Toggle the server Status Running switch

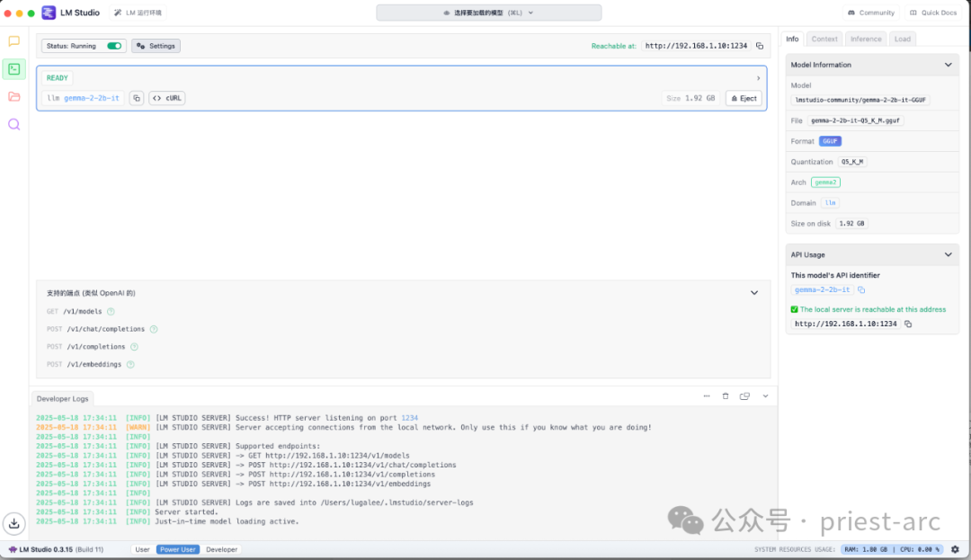114,46
